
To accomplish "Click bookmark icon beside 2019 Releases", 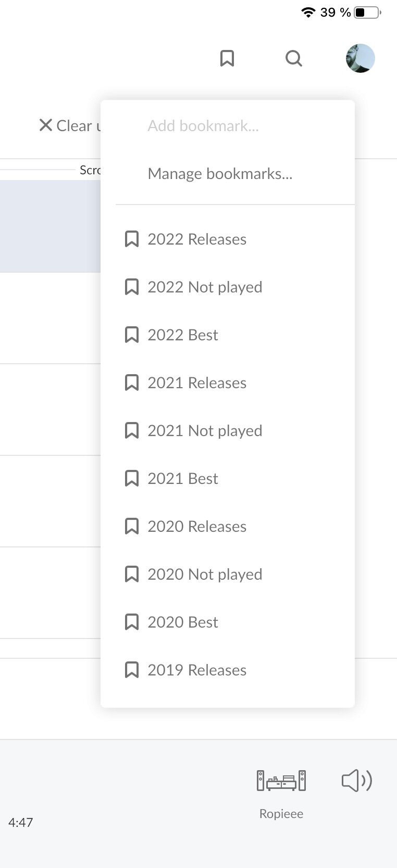I will 132,670.
